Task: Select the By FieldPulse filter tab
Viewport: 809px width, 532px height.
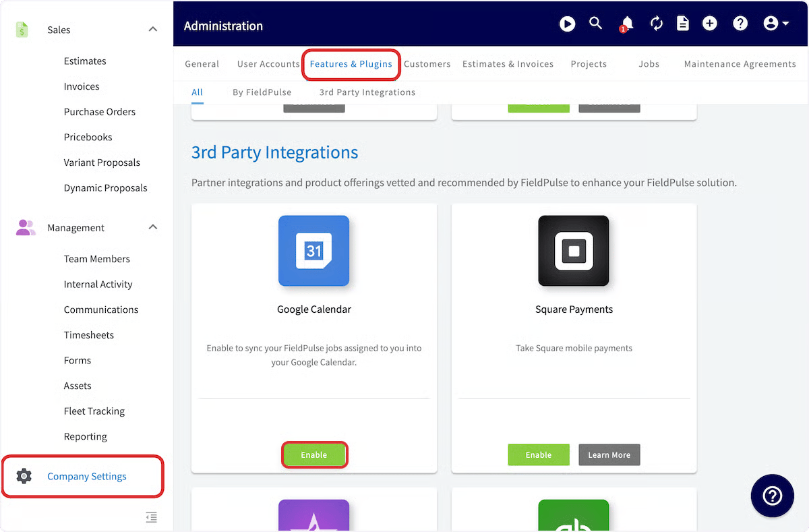Action: point(262,92)
